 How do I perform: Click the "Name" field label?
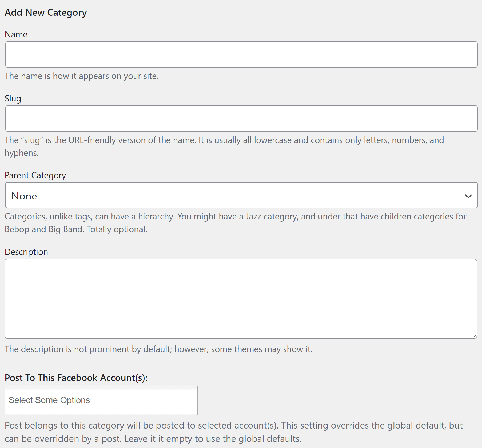pos(16,34)
